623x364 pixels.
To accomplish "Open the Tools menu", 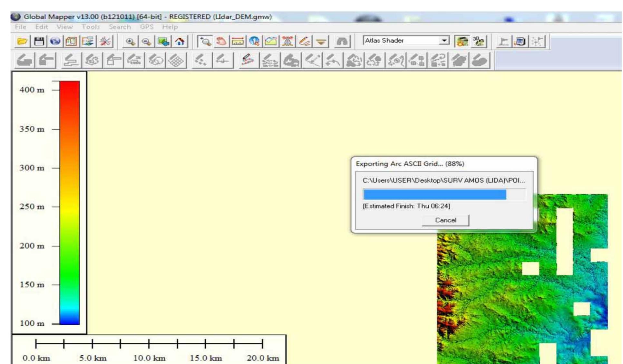I will pyautogui.click(x=91, y=27).
